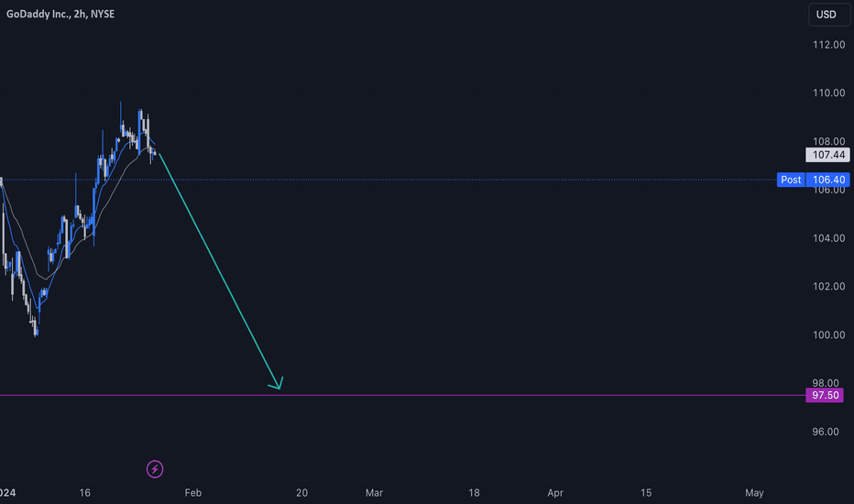Click the Apr date on time axis

coord(555,493)
